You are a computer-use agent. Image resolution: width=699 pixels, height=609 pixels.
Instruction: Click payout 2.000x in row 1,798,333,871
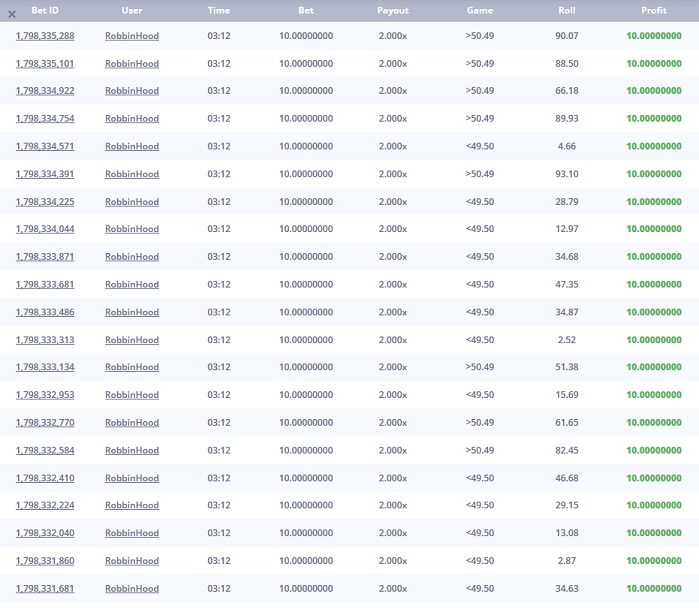tap(393, 256)
